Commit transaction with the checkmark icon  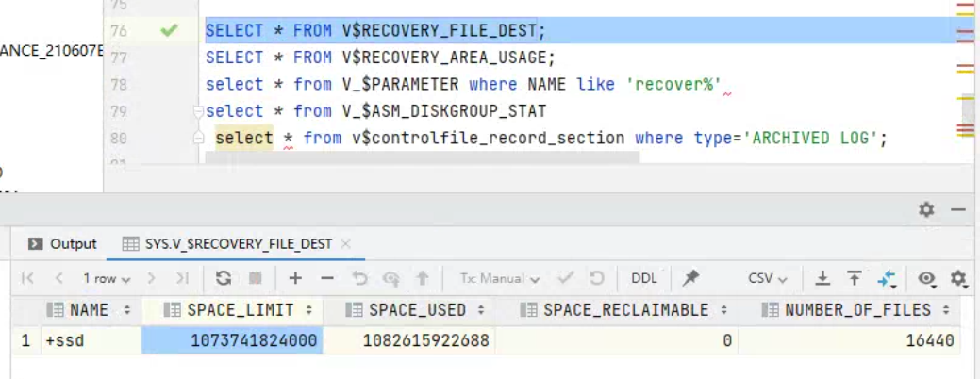click(566, 278)
